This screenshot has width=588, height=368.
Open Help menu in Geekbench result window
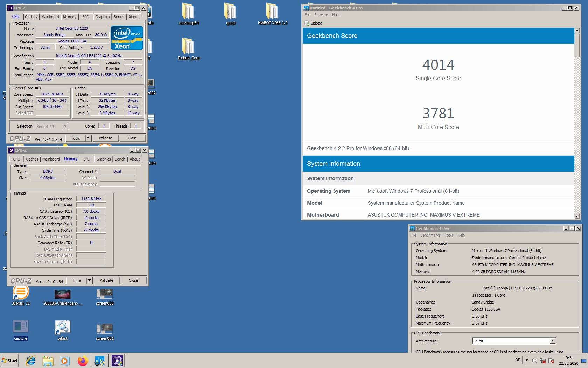click(336, 15)
